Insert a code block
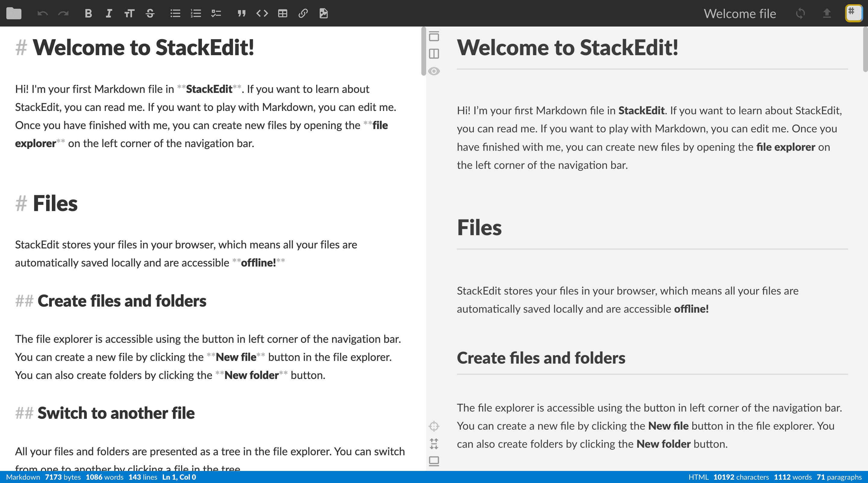This screenshot has width=868, height=483. tap(262, 14)
